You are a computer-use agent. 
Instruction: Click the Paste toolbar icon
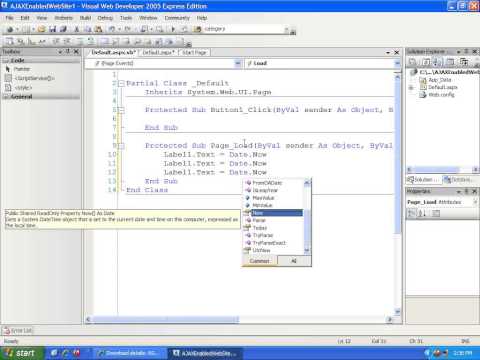(98, 29)
